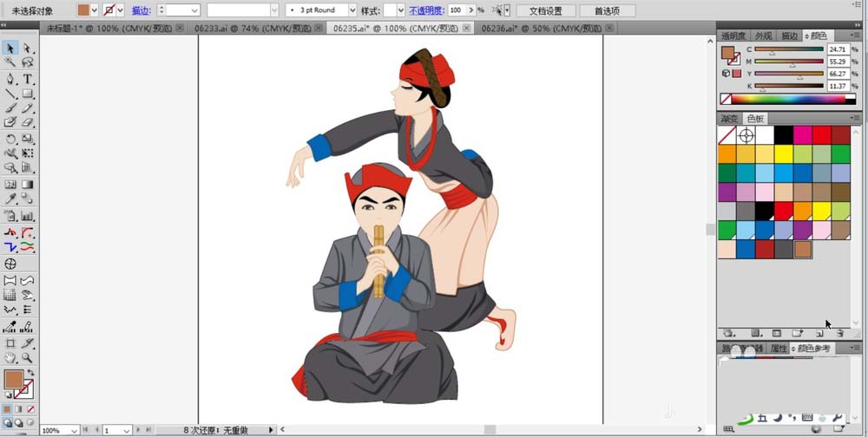Choose the Blob Brush tool
The image size is (868, 437).
[10, 123]
